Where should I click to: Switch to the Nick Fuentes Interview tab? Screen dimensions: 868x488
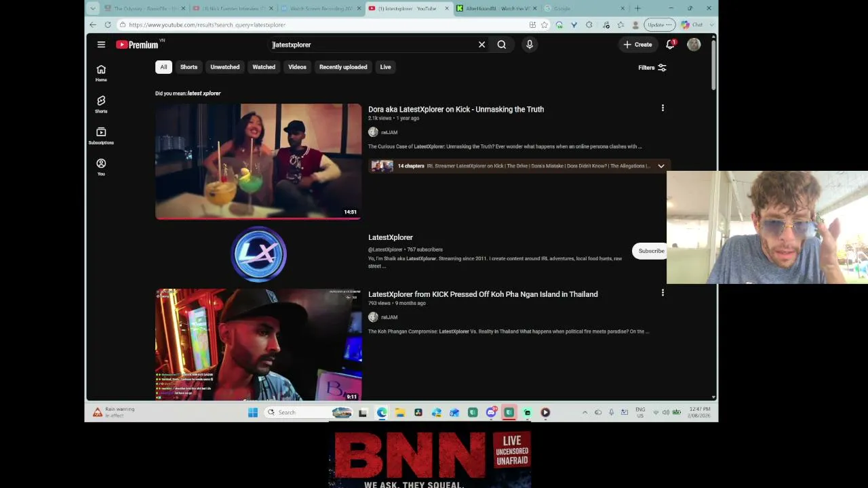pos(233,8)
